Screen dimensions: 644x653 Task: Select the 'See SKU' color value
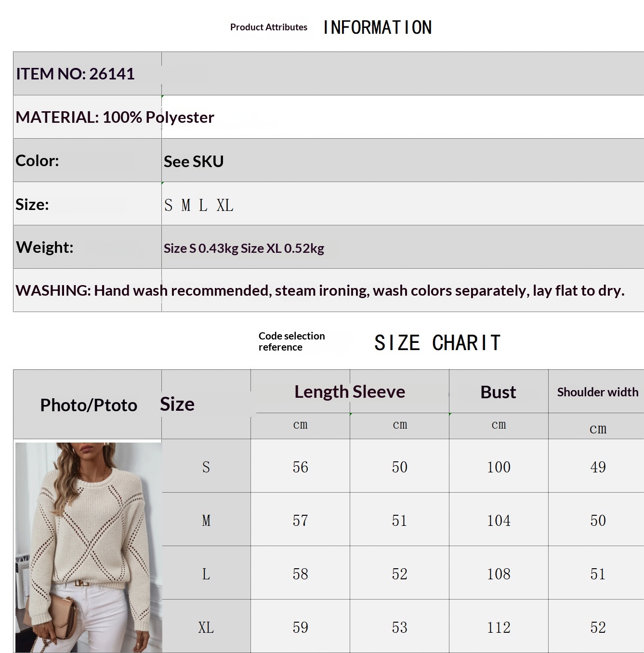[x=194, y=161]
